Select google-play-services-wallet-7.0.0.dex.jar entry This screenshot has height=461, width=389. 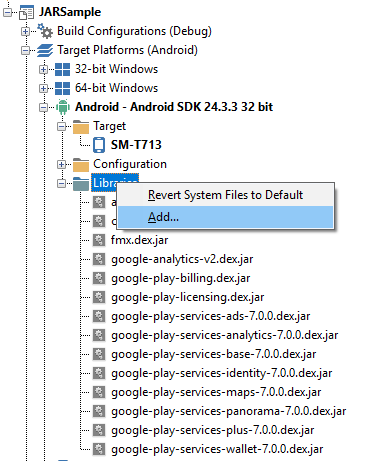(217, 449)
